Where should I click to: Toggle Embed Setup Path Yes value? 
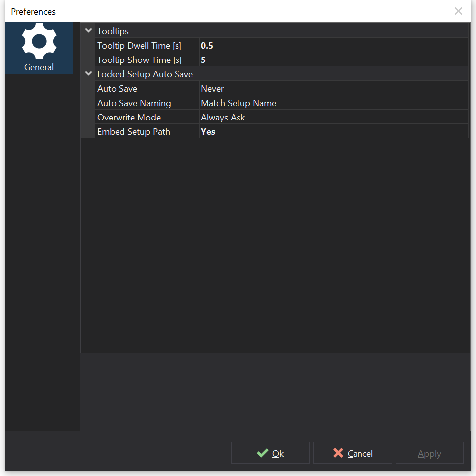(333, 132)
